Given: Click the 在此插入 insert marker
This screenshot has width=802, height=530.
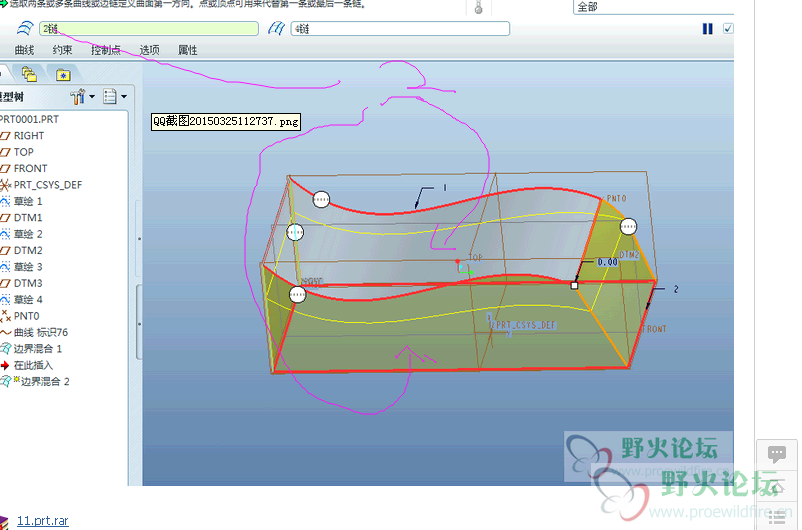Looking at the screenshot, I should (33, 365).
